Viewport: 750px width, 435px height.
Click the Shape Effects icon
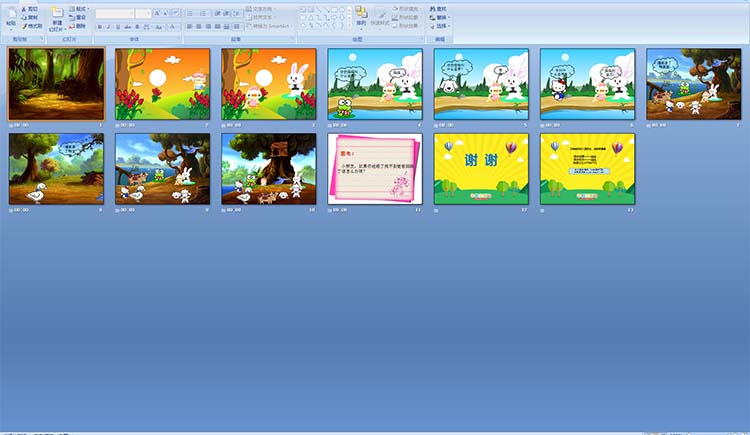point(395,26)
